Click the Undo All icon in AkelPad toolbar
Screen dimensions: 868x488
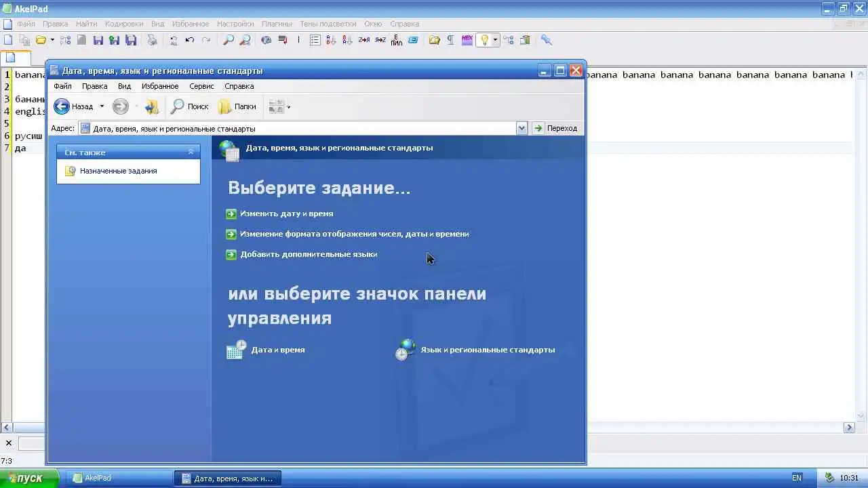tap(174, 40)
